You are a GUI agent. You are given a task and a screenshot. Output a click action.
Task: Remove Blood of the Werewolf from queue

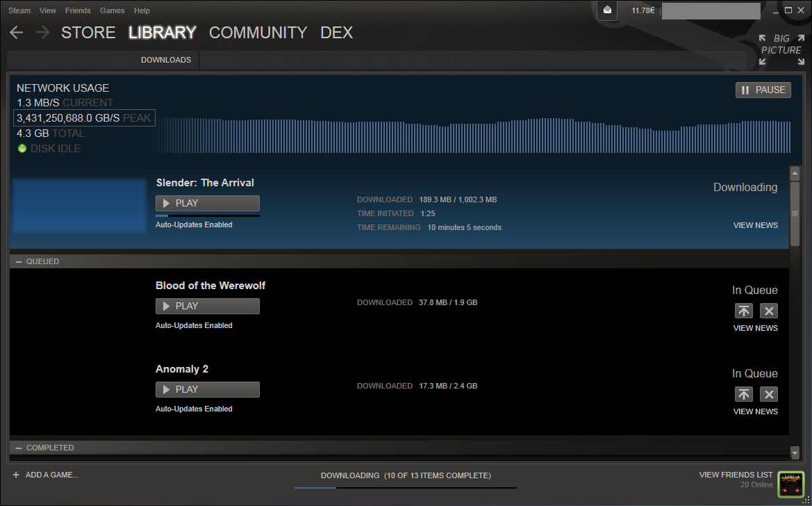point(769,311)
